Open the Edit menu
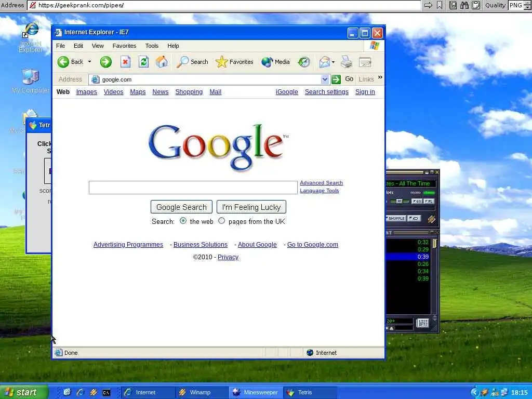 pyautogui.click(x=78, y=46)
